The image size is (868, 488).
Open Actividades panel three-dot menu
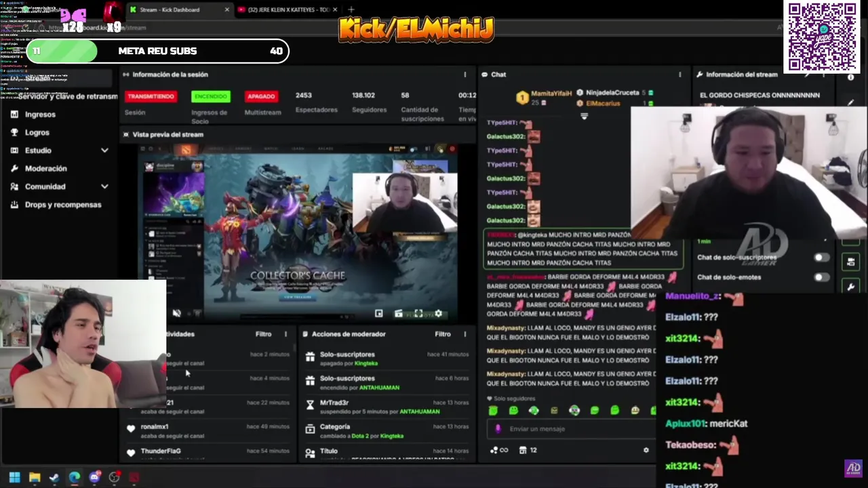285,334
